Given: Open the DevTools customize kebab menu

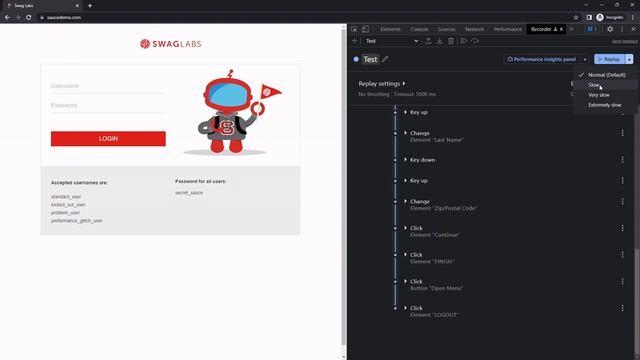Looking at the screenshot, I should [x=622, y=29].
